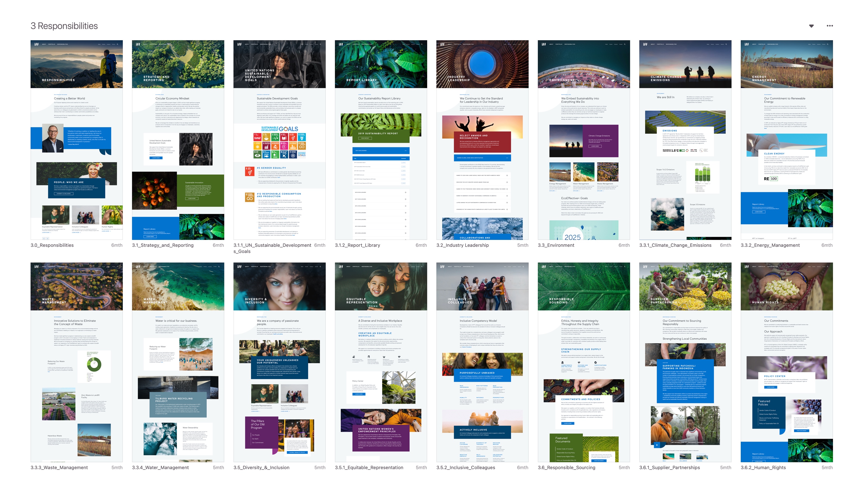Screen dimensions: 868x488
Task: Open the 3.3_Environment screen thumbnail
Action: (x=584, y=140)
